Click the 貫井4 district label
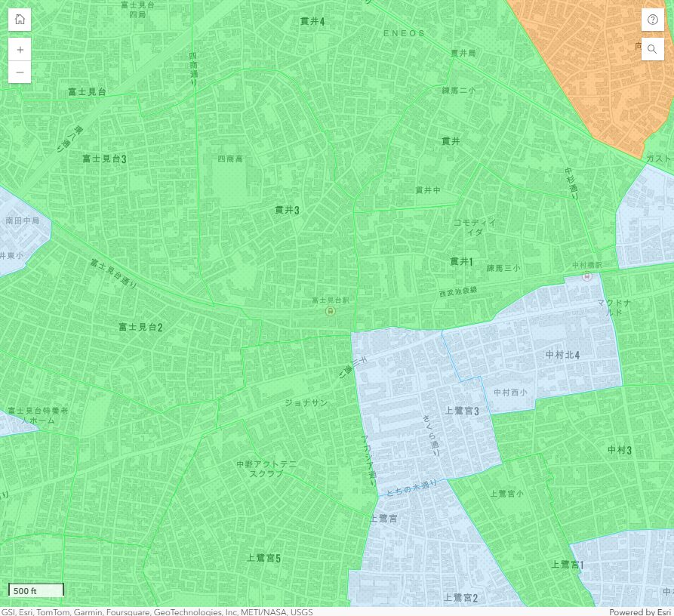Image resolution: width=674 pixels, height=616 pixels. 312,21
